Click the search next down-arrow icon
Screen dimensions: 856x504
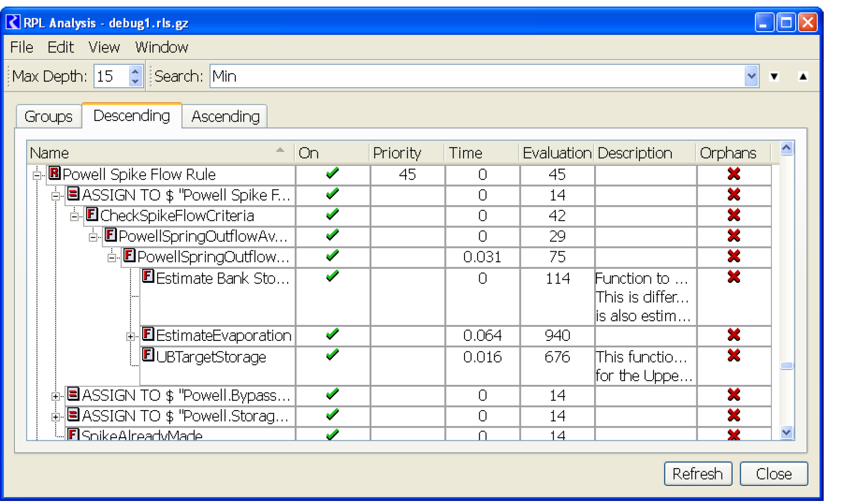point(774,76)
